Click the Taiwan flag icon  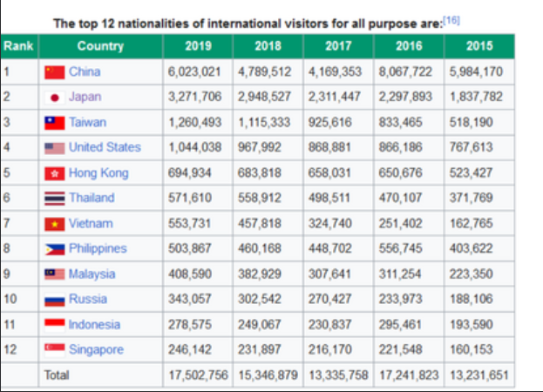[x=56, y=122]
